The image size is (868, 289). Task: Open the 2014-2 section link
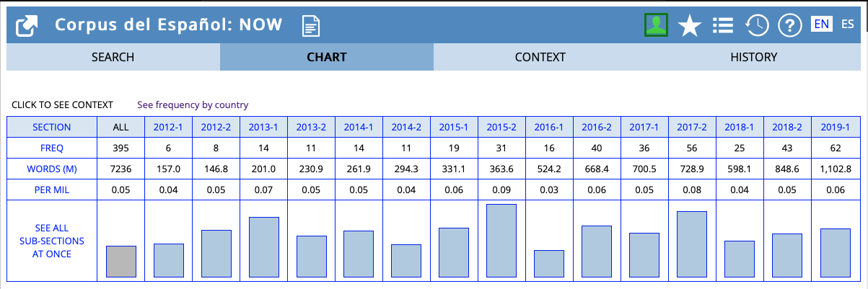coord(406,127)
